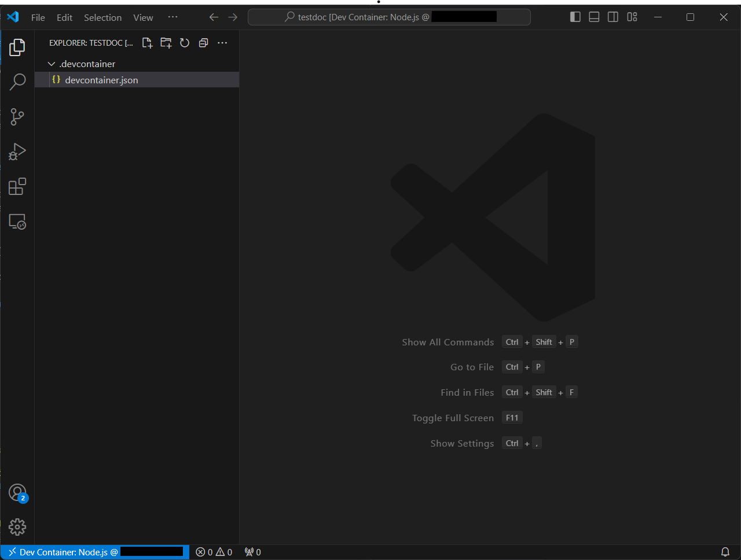Open the Search view icon
The height and width of the screenshot is (560, 741).
coord(17,82)
